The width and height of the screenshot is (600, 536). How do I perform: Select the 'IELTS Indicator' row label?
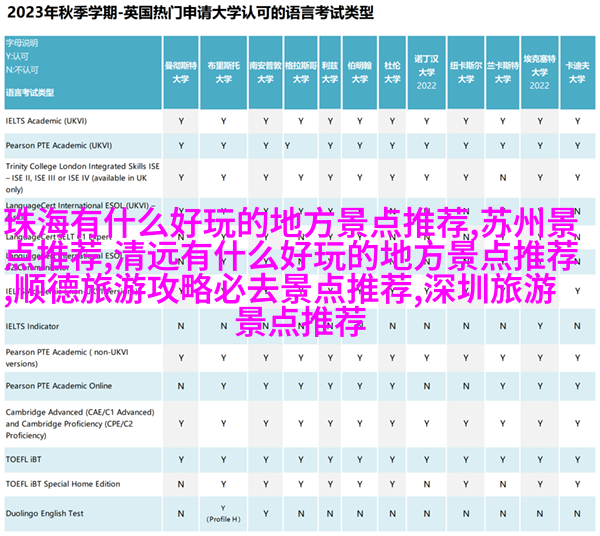[x=33, y=326]
